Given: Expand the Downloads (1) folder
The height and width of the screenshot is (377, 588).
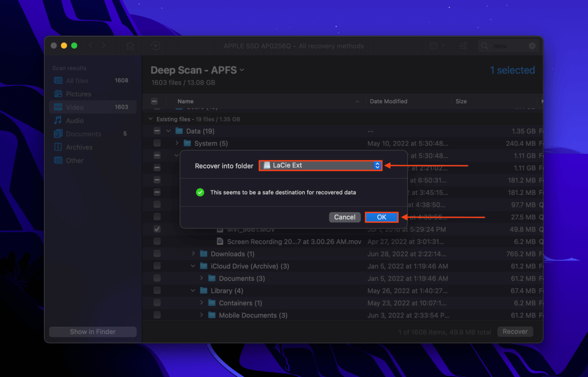Looking at the screenshot, I should [x=194, y=254].
